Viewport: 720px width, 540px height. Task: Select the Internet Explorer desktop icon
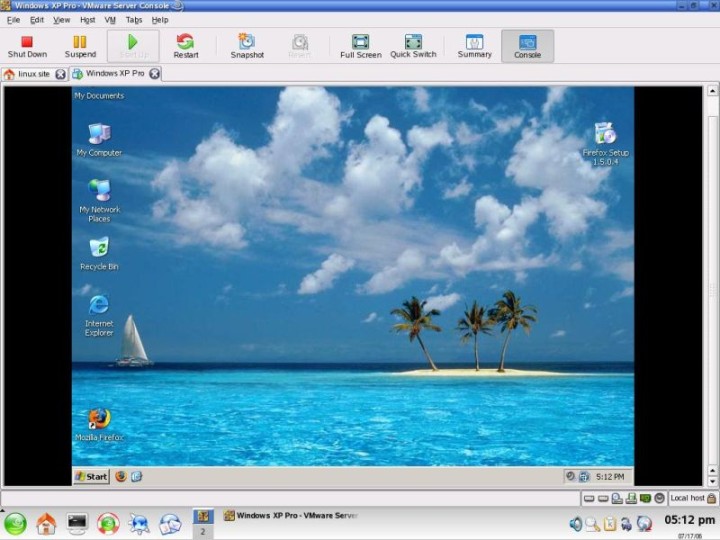pyautogui.click(x=99, y=315)
